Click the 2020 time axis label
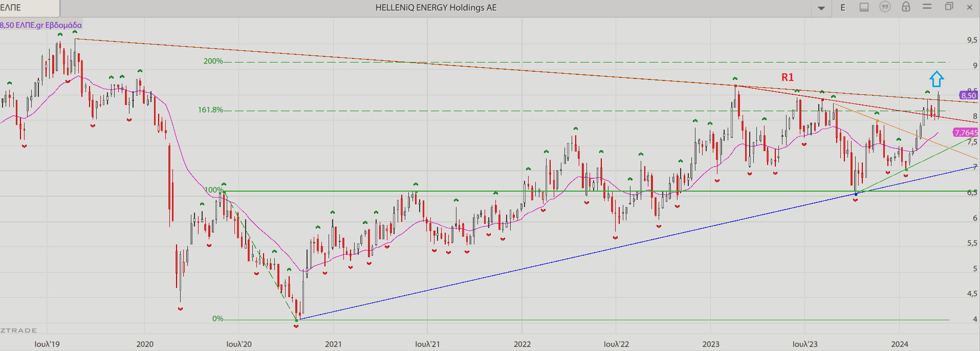The width and height of the screenshot is (980, 351). pos(145,344)
